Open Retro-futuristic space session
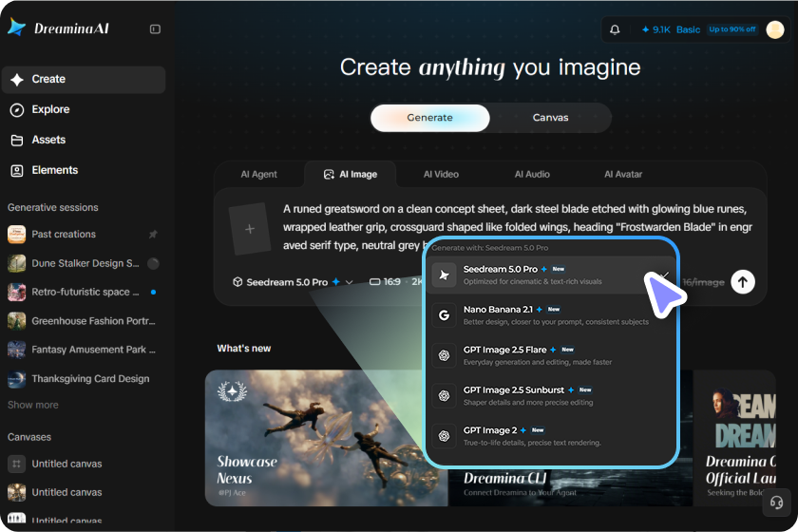 tap(83, 293)
